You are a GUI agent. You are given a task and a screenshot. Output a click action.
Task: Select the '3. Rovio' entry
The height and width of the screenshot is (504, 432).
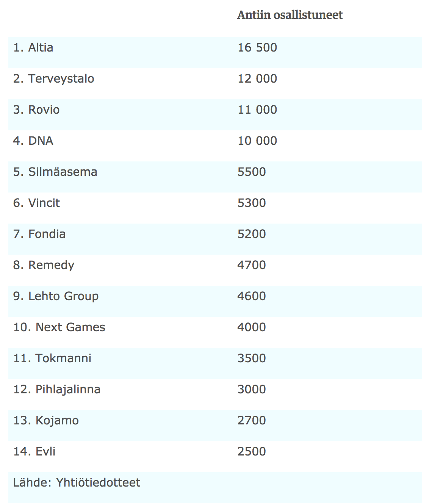tap(36, 110)
